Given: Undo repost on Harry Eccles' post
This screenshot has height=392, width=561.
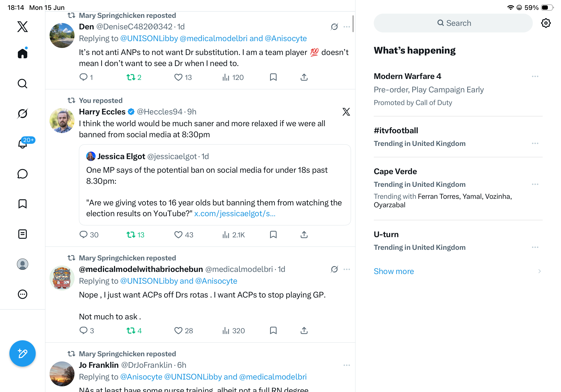Looking at the screenshot, I should pos(131,235).
